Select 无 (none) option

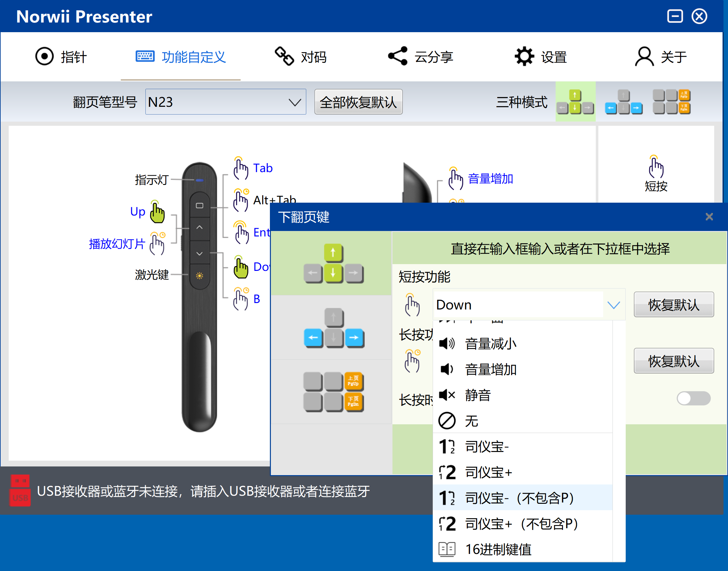point(523,420)
